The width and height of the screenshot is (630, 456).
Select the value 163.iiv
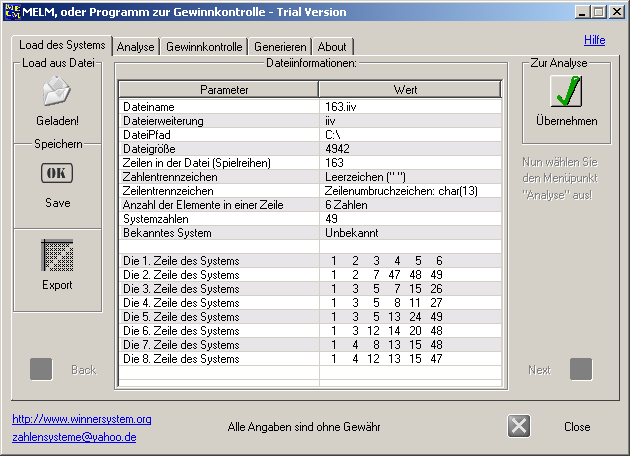(x=411, y=107)
